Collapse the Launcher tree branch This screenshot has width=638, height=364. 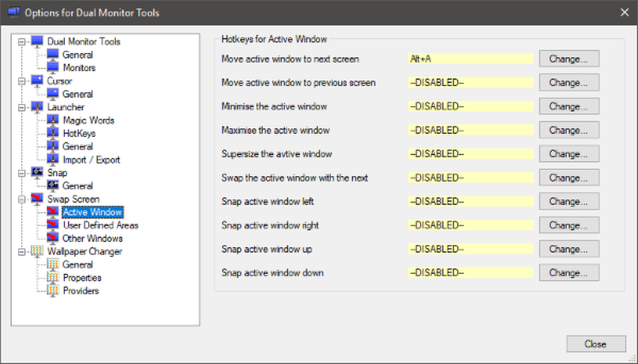22,107
